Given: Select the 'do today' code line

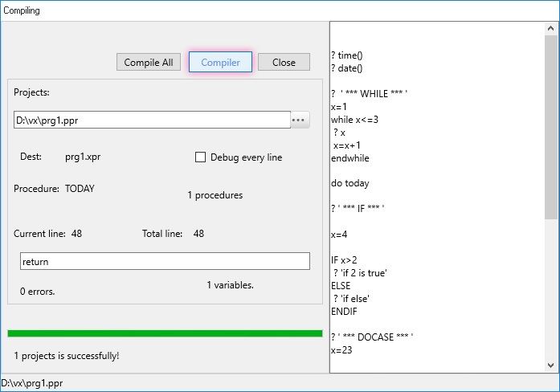Looking at the screenshot, I should 349,183.
